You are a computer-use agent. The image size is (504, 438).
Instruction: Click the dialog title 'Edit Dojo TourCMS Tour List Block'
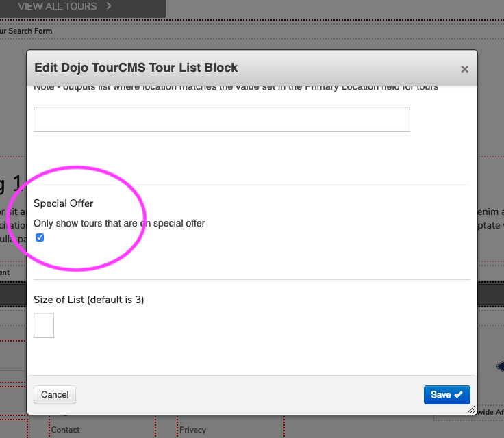click(x=136, y=68)
